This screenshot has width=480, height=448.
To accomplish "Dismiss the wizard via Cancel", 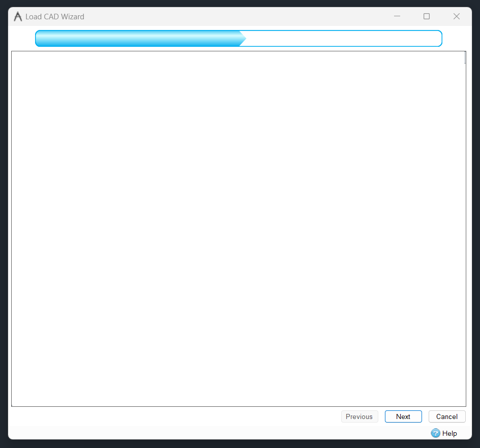I will (447, 416).
